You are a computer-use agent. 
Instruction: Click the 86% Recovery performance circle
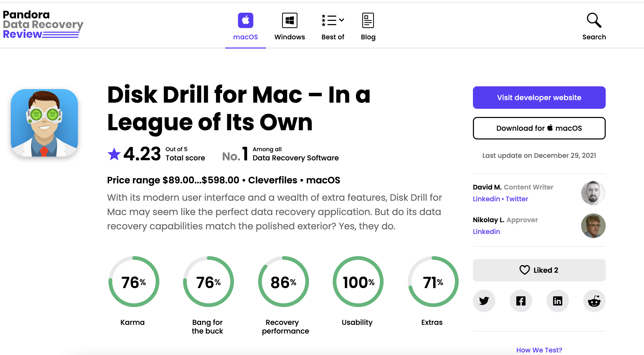click(283, 282)
